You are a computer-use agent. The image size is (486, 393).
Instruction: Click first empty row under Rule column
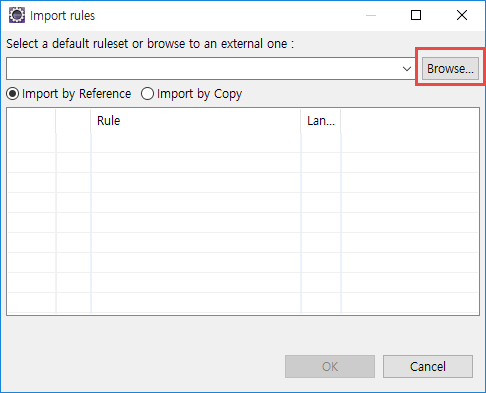pos(196,143)
